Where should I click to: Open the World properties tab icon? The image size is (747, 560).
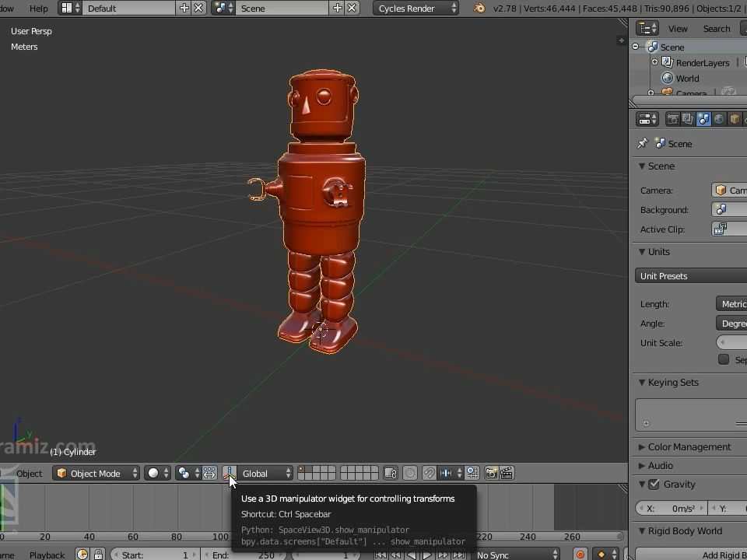719,119
